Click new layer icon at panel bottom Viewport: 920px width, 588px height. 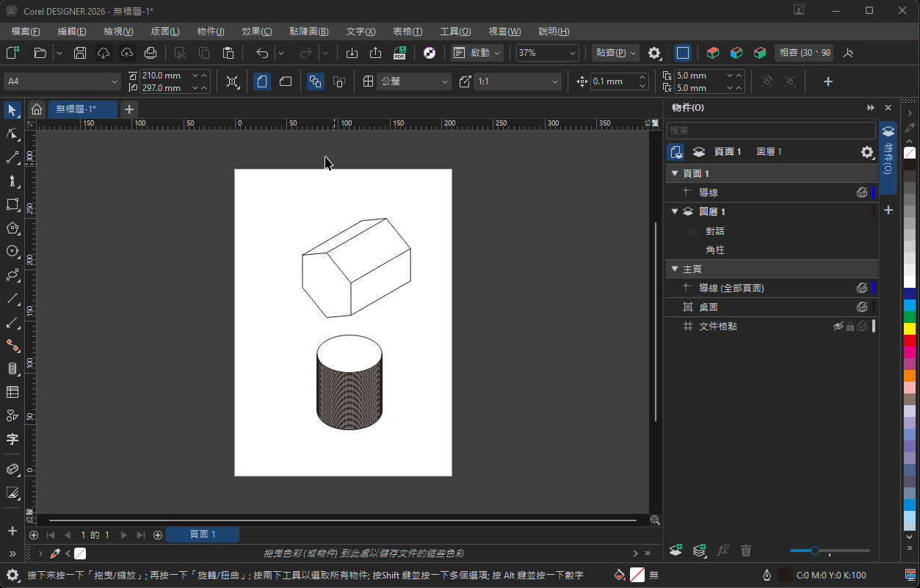pos(676,550)
